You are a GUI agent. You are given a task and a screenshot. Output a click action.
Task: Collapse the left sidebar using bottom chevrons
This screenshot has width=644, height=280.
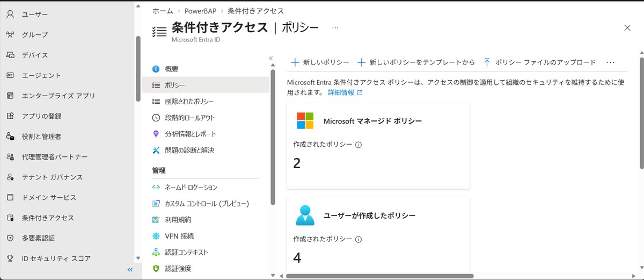click(x=130, y=270)
